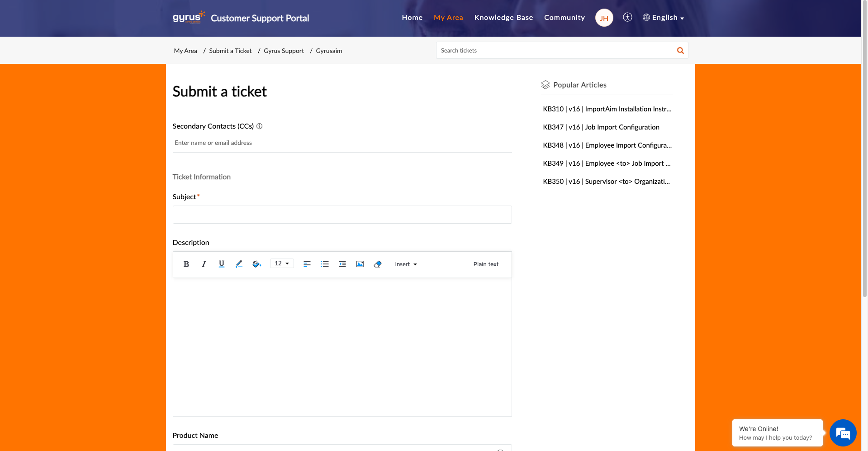This screenshot has height=451, width=868.
Task: Toggle bold formatting in description editor
Action: coord(186,264)
